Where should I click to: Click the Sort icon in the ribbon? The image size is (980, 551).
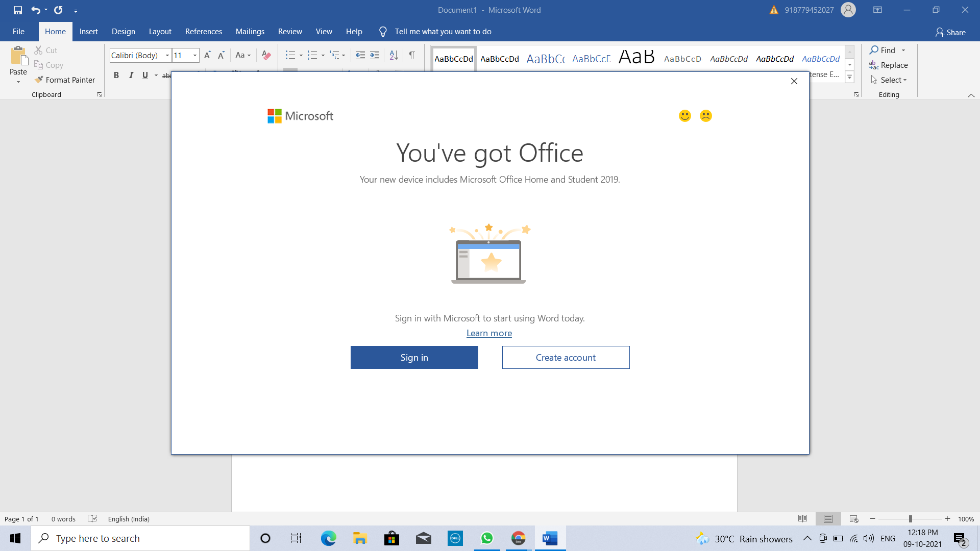(x=394, y=55)
